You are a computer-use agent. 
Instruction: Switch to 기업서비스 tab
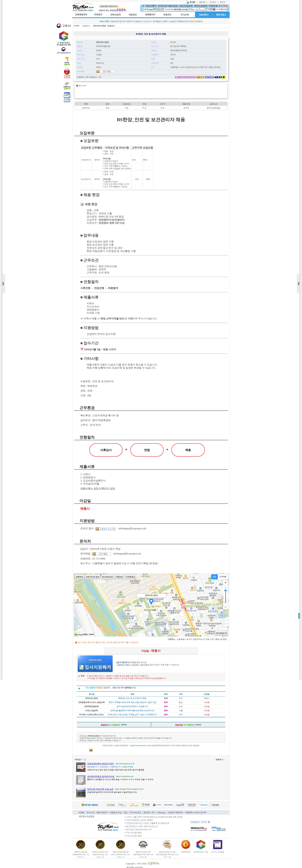click(204, 15)
